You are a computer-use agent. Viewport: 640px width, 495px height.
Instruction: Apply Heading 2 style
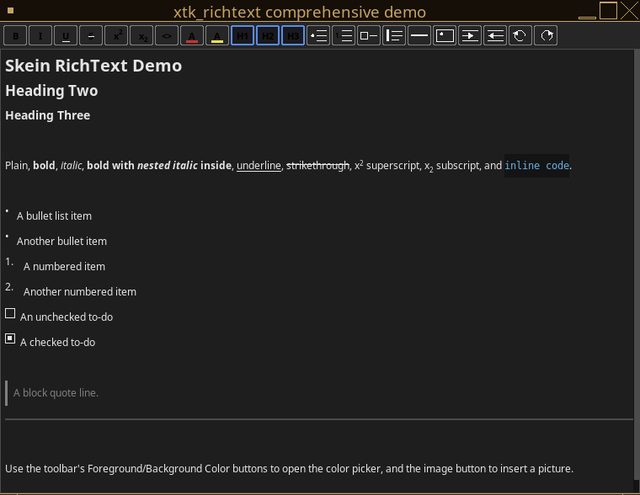point(268,36)
